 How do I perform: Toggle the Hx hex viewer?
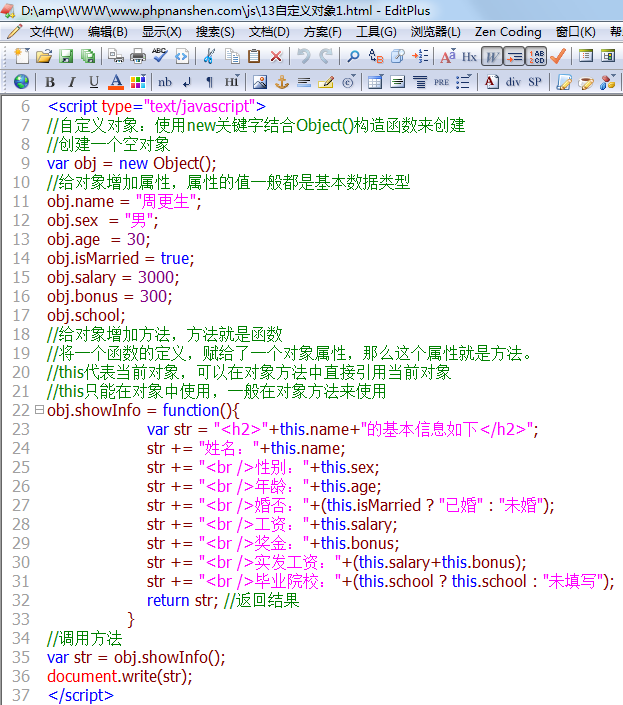tap(469, 56)
